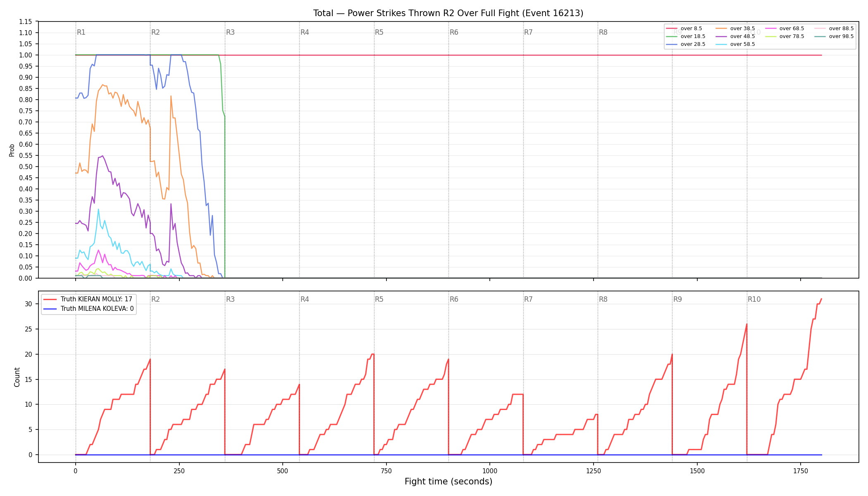Click the 30 tick on the Count axis
868x496 pixels.
(28, 304)
